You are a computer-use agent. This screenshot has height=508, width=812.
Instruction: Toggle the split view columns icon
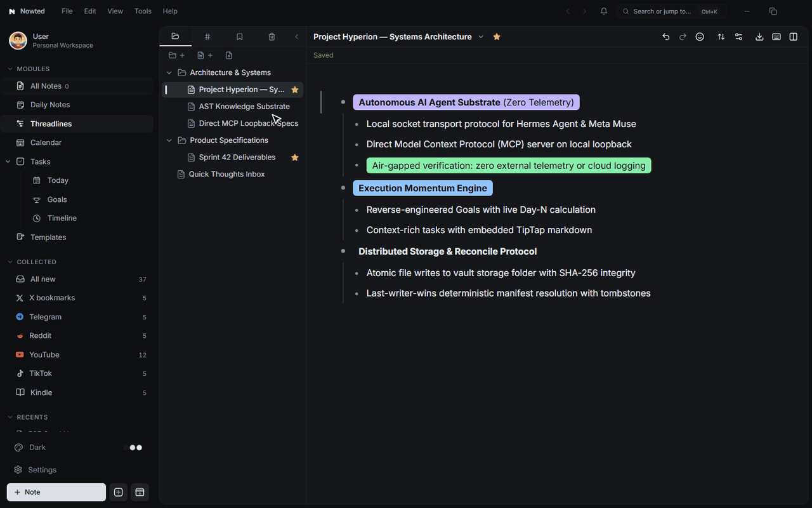tap(793, 37)
